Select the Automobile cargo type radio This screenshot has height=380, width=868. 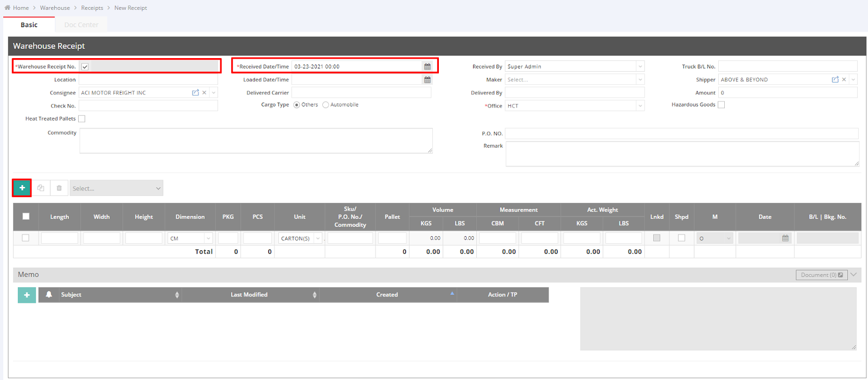coord(325,105)
